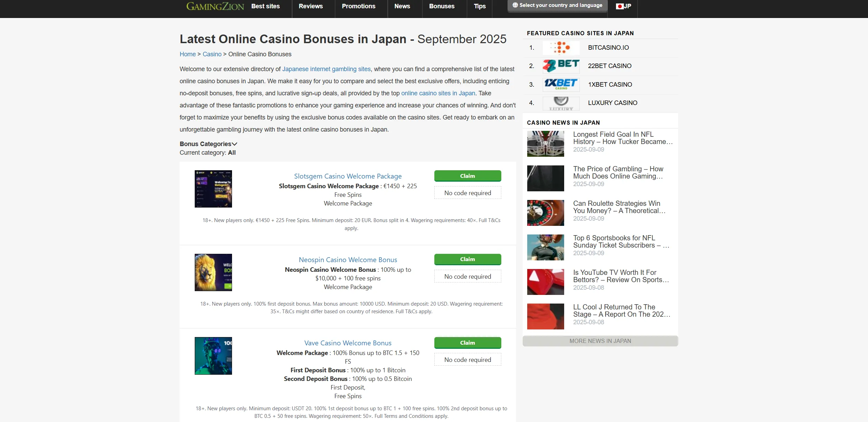The image size is (868, 422).
Task: Open the Promotions menu
Action: point(358,6)
